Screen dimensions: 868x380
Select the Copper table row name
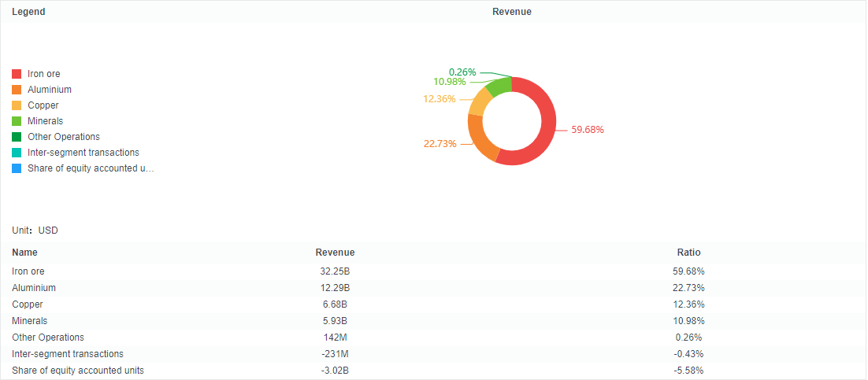click(x=28, y=304)
